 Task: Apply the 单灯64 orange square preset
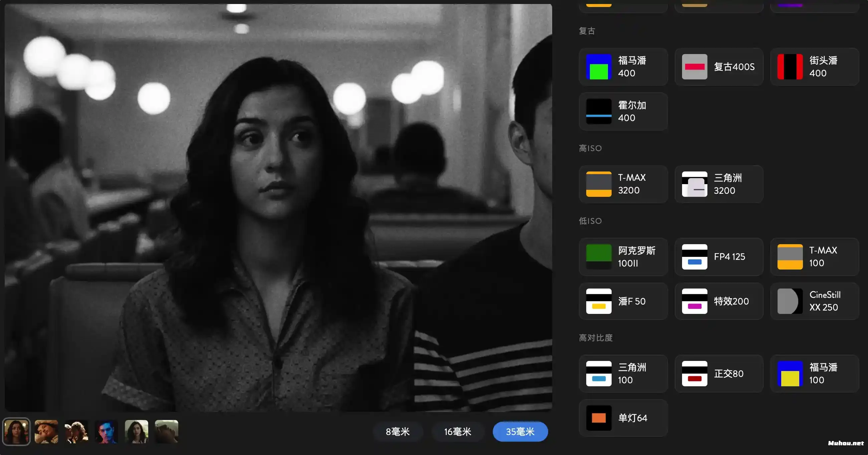(x=599, y=418)
